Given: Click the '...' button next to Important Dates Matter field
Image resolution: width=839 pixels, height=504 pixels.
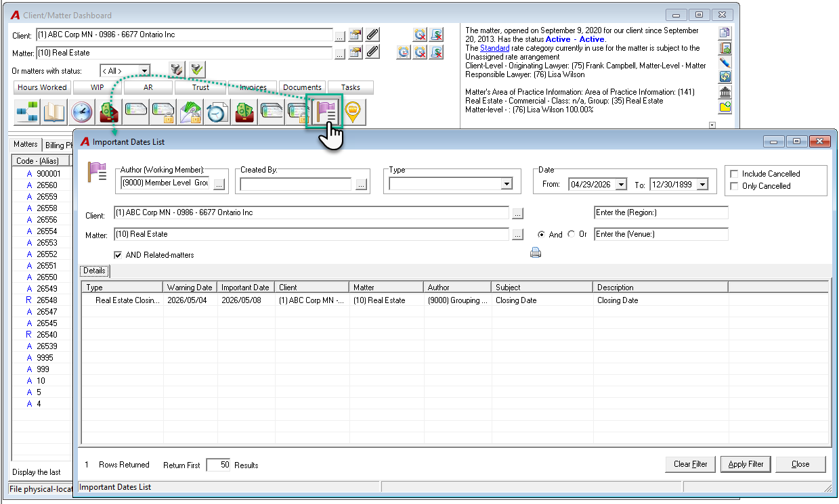Looking at the screenshot, I should pyautogui.click(x=517, y=235).
